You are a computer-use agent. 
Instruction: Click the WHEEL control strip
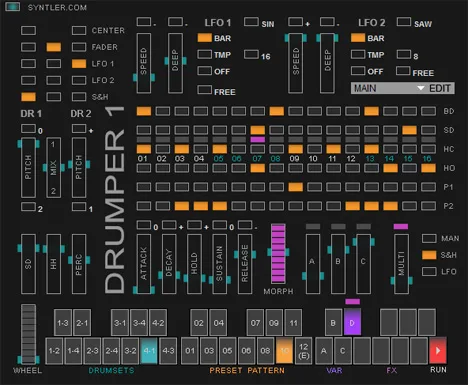(x=28, y=333)
